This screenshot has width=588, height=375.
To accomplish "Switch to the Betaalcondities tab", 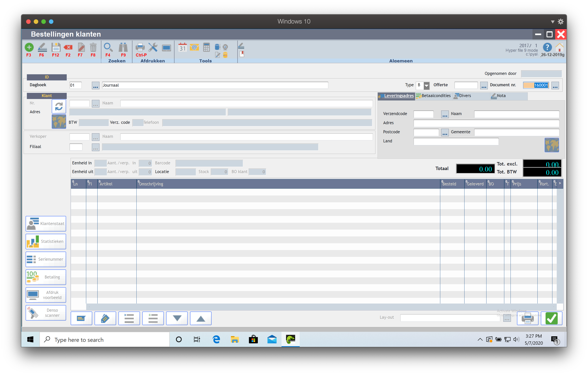I will click(434, 96).
